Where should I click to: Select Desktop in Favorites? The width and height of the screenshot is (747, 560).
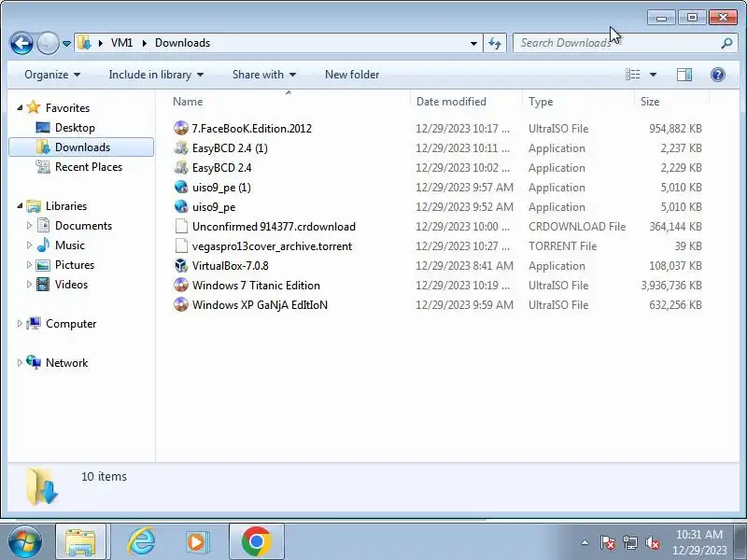(x=75, y=128)
